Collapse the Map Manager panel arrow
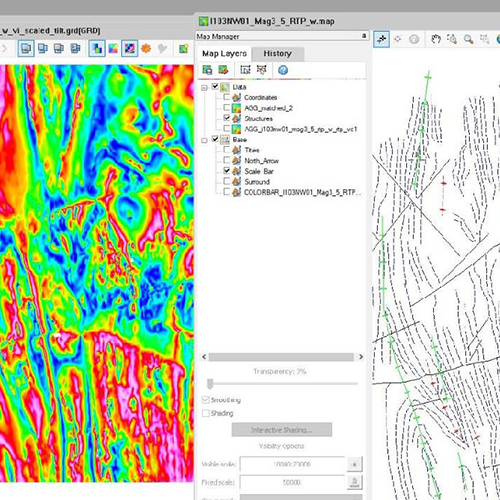This screenshot has height=500, width=500. 364,36
